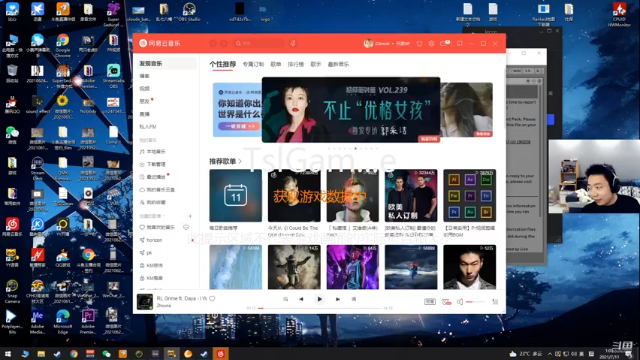Open the 我喜欢的音乐 playlist
Screen dimensions: 640x360
pyautogui.click(x=159, y=227)
